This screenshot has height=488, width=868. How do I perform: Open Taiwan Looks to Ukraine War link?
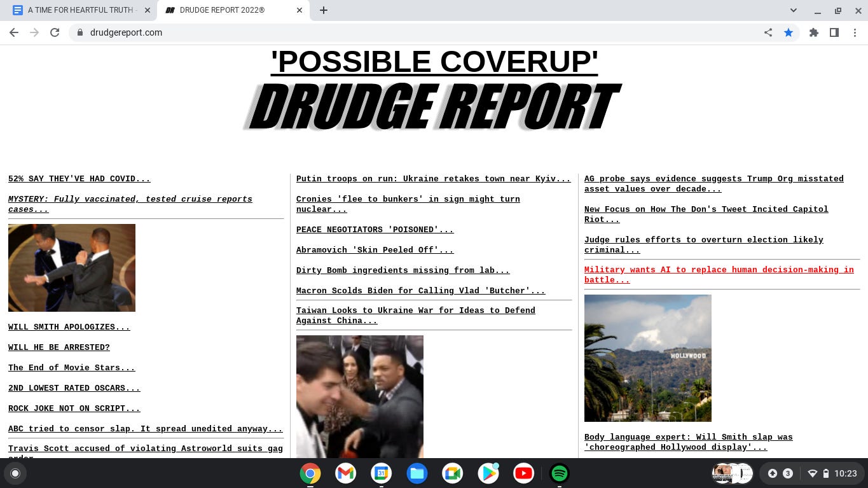(416, 316)
